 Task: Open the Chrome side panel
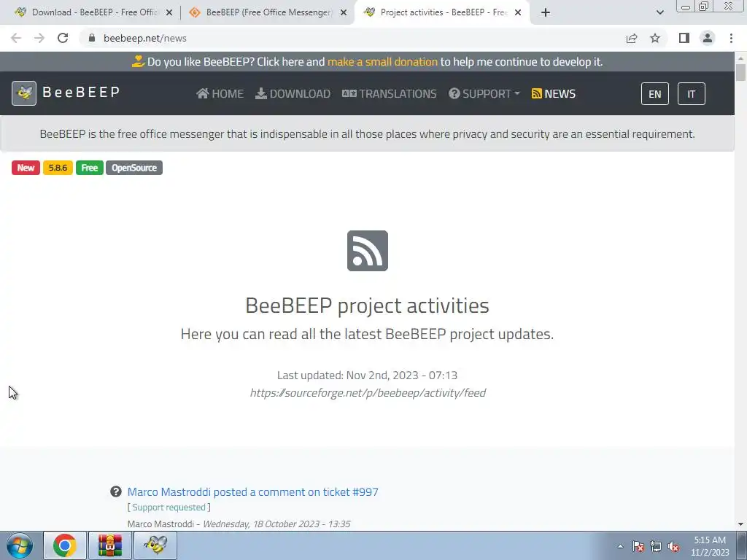point(684,38)
